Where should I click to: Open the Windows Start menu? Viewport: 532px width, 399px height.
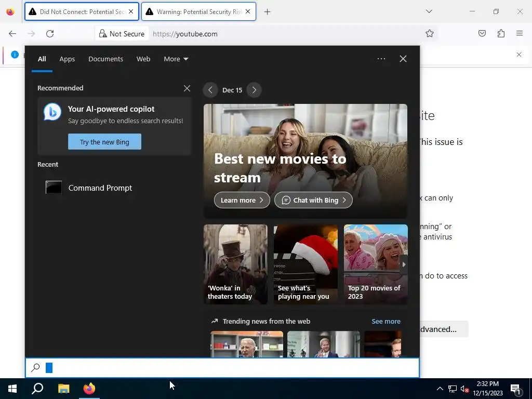(12, 389)
